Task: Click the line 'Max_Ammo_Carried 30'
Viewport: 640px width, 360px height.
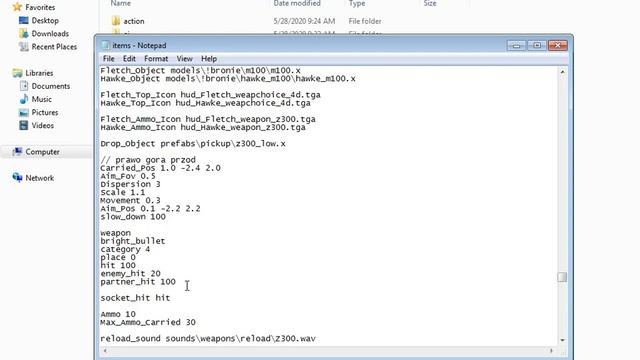Action: pos(148,322)
